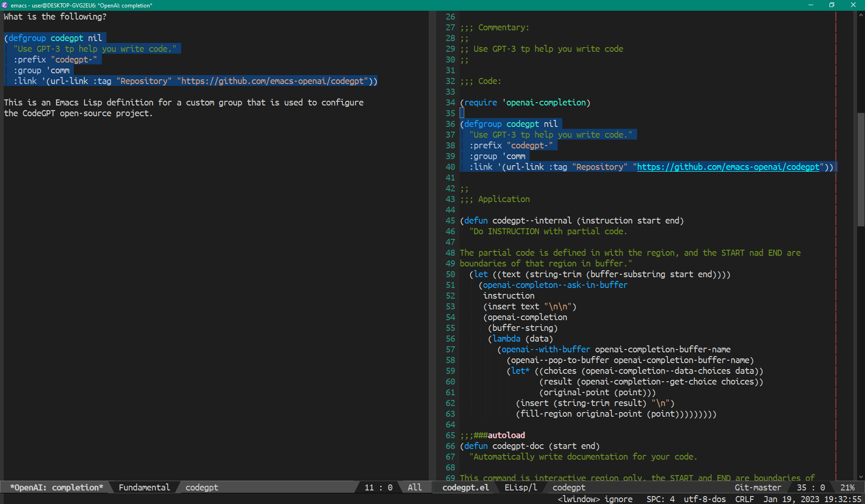Click the *OpenAI: completion* buffer name
Viewport: 865px width, 504px height.
point(57,487)
